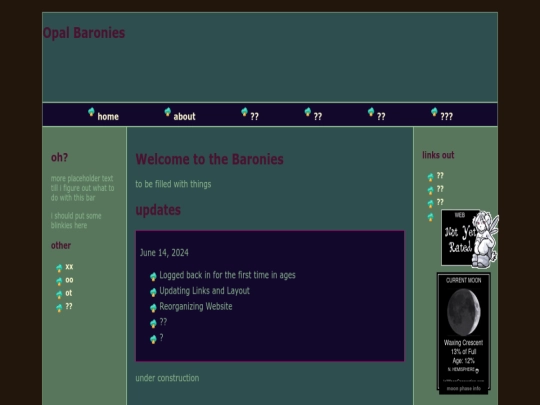The width and height of the screenshot is (540, 405).
Task: Click mushroom bullet beside Logged back in
Action: pyautogui.click(x=153, y=277)
